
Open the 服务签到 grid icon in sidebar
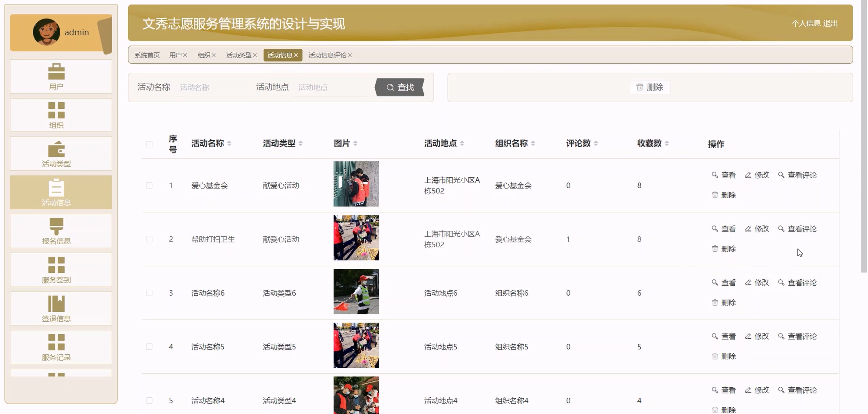56,265
